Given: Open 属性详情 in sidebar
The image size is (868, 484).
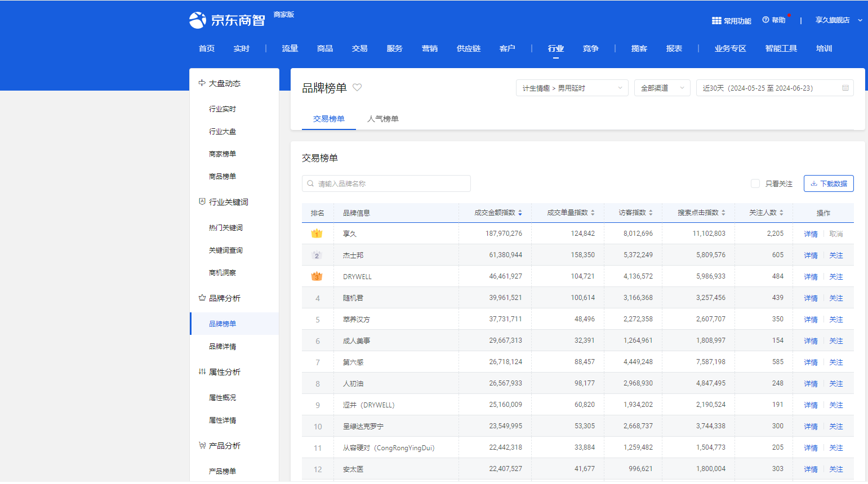Looking at the screenshot, I should tap(222, 420).
